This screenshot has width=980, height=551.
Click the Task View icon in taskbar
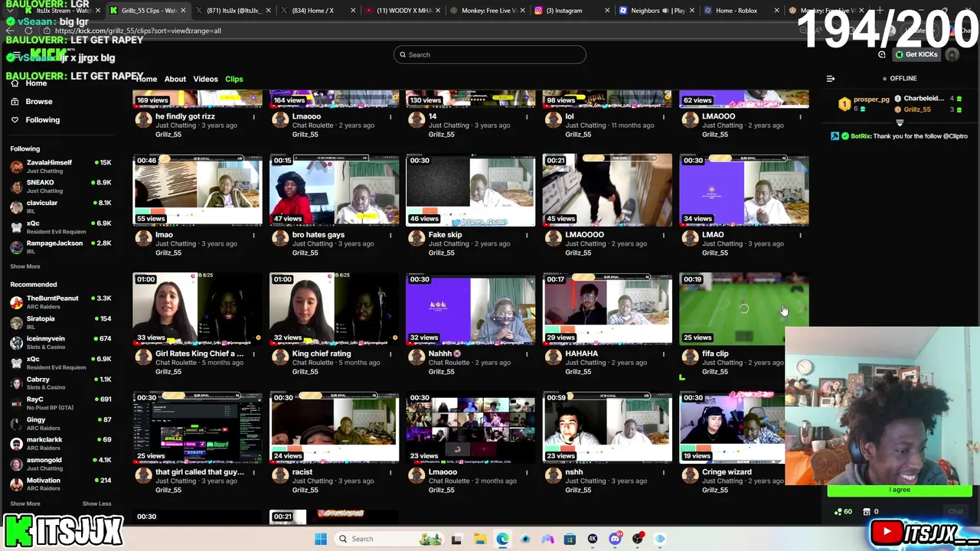tap(456, 539)
